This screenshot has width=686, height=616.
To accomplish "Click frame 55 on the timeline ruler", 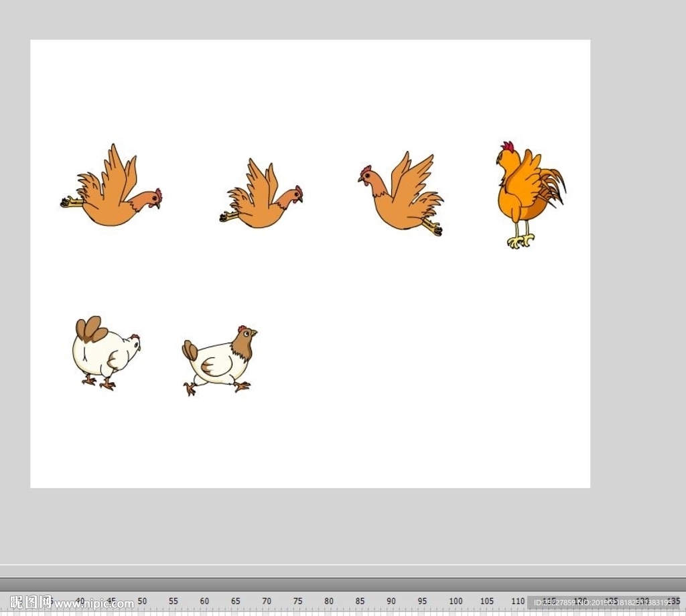I will click(x=174, y=601).
